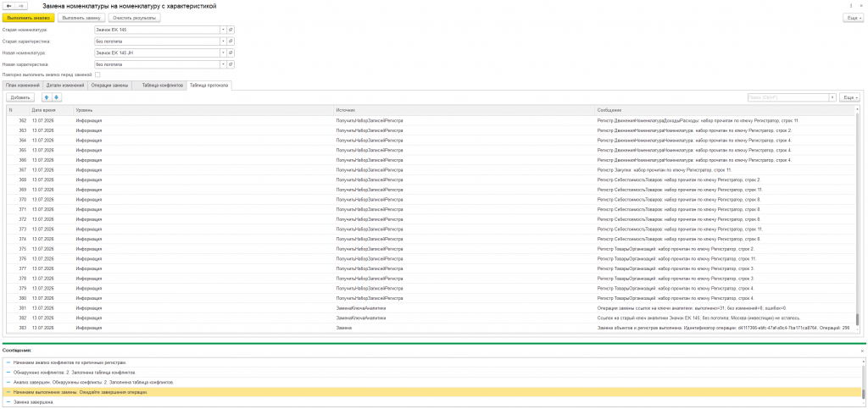Clear the search box with its X
The height and width of the screenshot is (409, 868).
point(832,97)
